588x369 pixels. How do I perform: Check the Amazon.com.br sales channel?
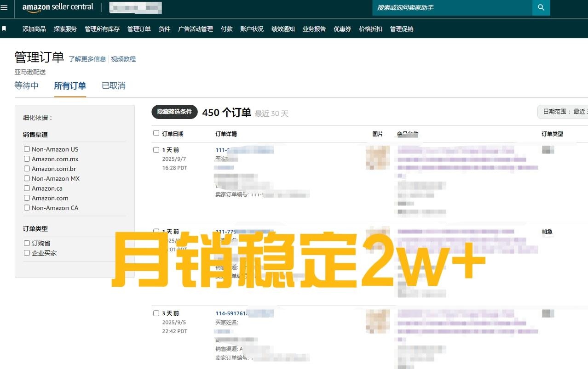tap(27, 168)
